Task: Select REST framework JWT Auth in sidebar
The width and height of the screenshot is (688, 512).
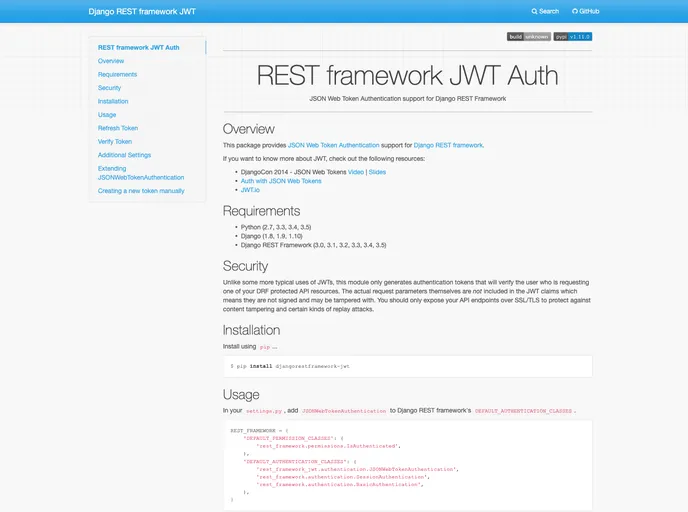Action: (x=139, y=47)
